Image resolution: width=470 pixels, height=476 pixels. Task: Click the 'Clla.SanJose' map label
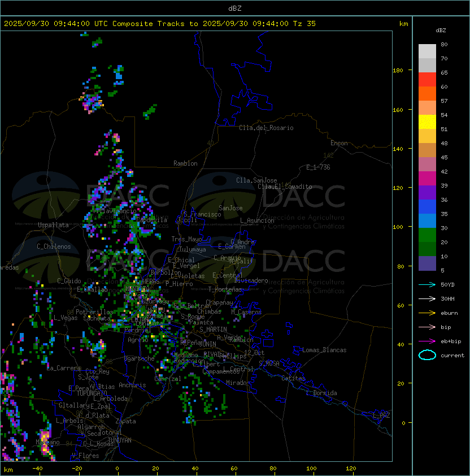[256, 180]
